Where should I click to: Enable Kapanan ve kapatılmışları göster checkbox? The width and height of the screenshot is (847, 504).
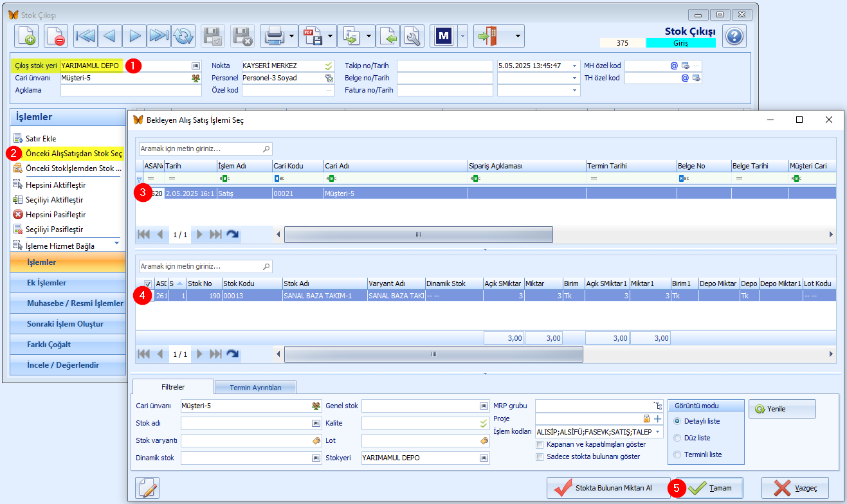click(540, 444)
